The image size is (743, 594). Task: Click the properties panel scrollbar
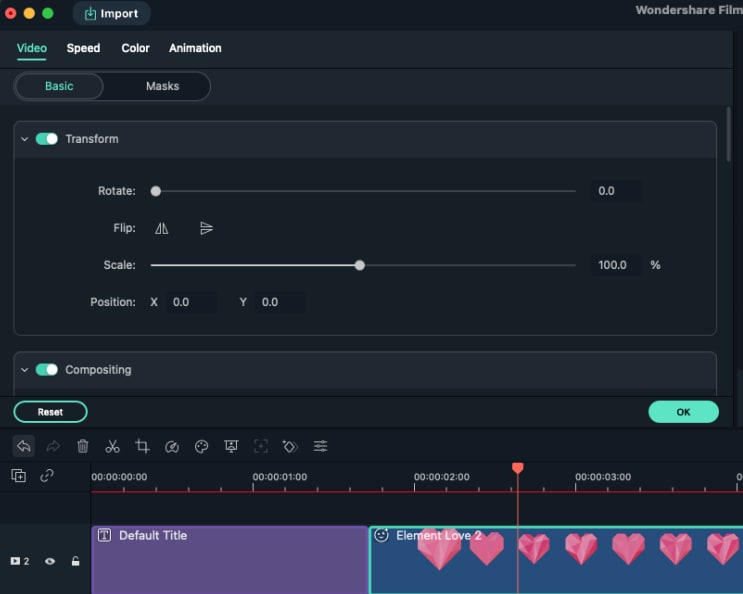(x=728, y=135)
